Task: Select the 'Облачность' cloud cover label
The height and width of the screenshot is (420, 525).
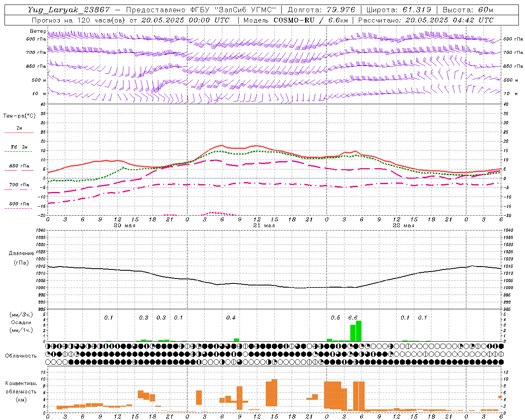Action: click(21, 356)
